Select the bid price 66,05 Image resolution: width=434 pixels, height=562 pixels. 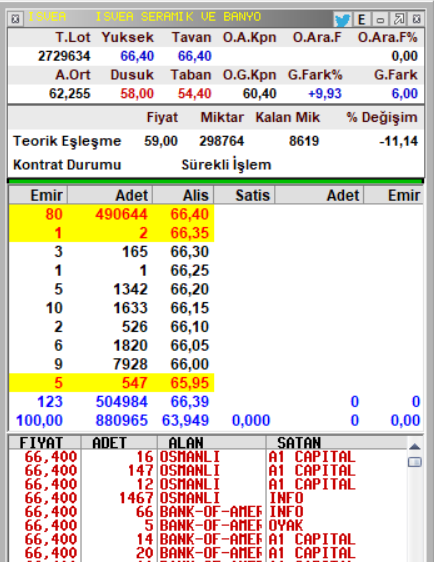coord(190,346)
